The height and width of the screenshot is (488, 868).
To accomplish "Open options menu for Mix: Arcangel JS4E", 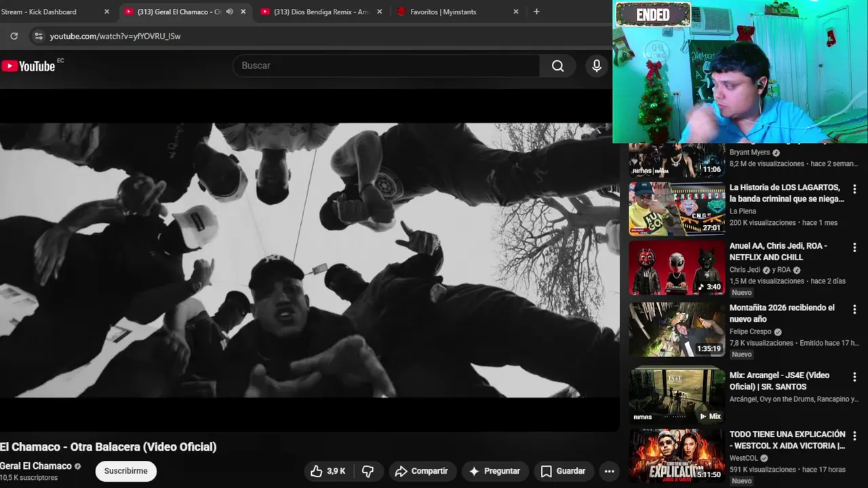I will (854, 377).
